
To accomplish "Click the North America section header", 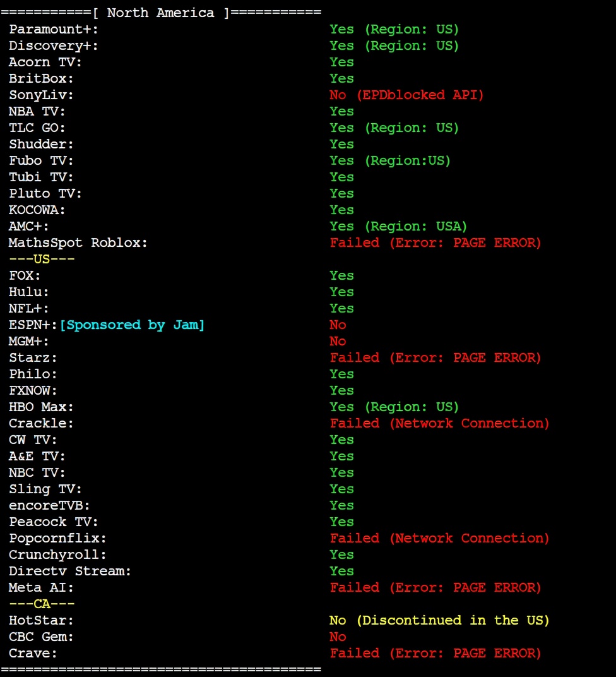I will click(160, 13).
